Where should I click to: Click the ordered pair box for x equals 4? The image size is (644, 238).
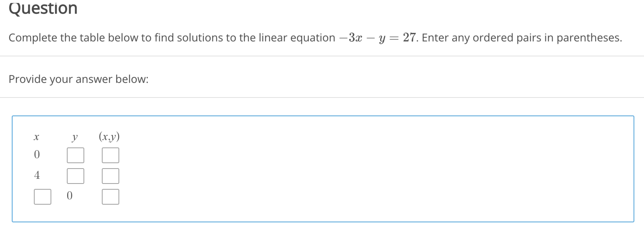coord(110,176)
